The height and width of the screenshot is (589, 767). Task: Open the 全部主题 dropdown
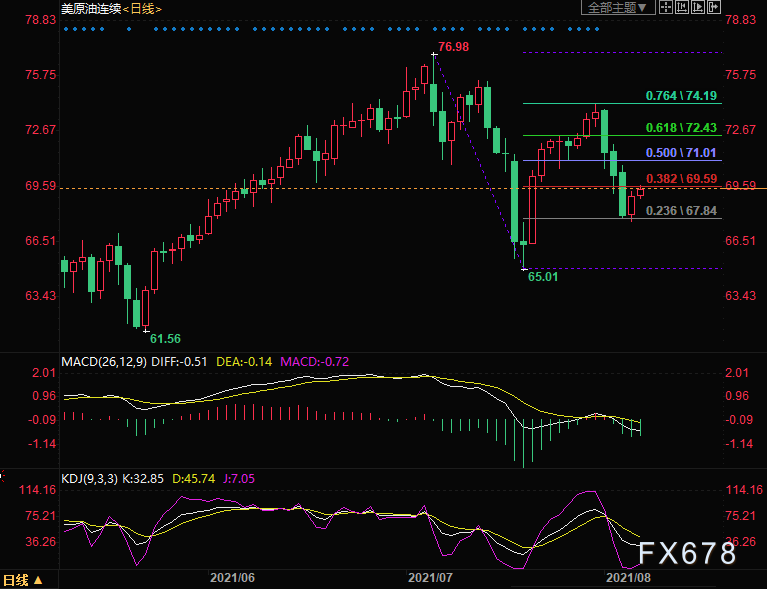[617, 7]
